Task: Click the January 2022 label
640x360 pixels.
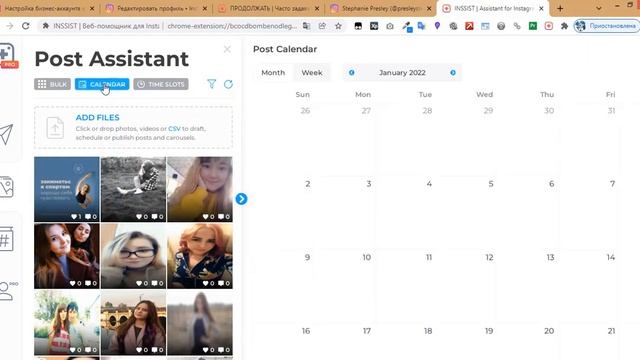Action: [402, 73]
